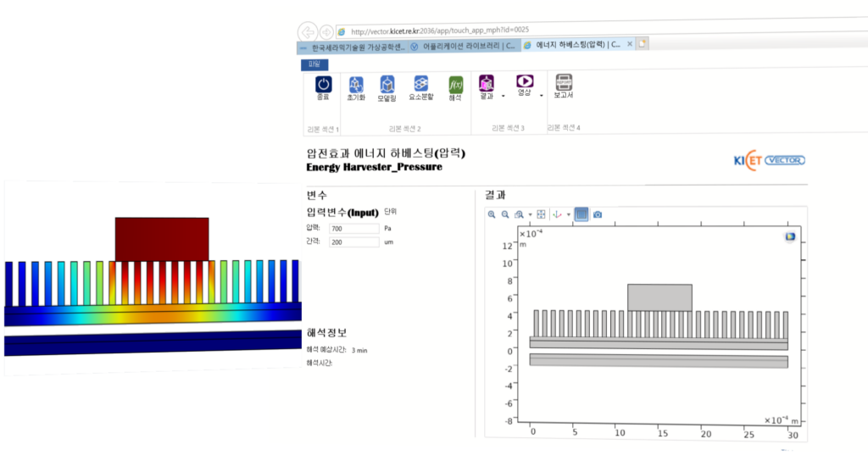Open the 파일 (File) menu
Image resolution: width=868 pixels, height=461 pixels.
314,64
